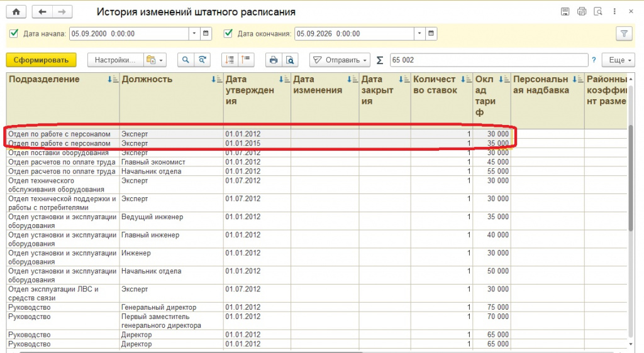Image resolution: width=644 pixels, height=353 pixels.
Task: Click the Настройки... button
Action: (116, 60)
